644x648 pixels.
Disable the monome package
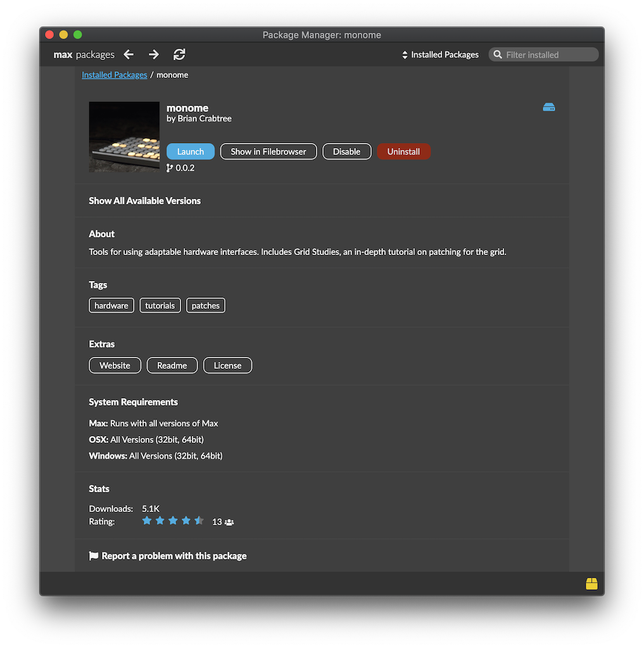346,152
